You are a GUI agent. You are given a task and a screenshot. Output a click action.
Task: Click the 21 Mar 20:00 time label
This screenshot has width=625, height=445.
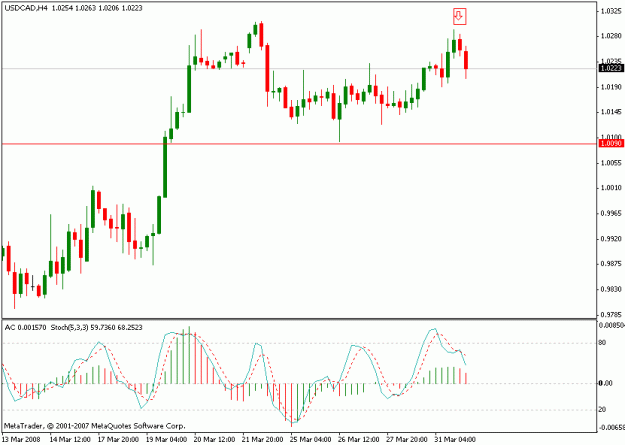263,439
